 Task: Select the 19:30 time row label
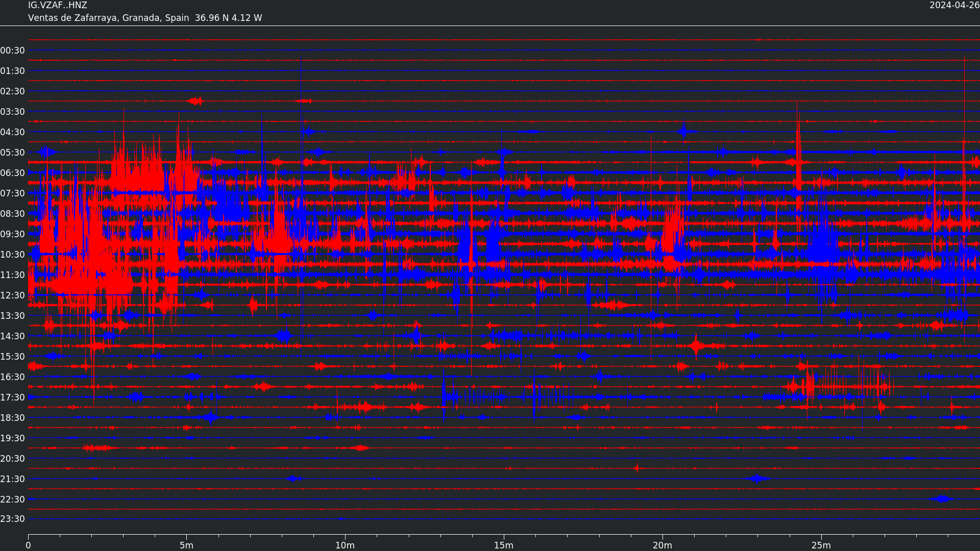tap(13, 438)
